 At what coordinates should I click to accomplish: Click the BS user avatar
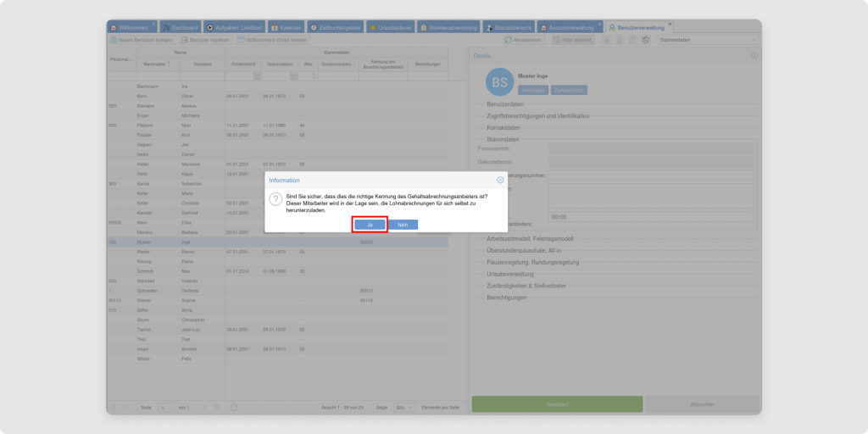[500, 82]
